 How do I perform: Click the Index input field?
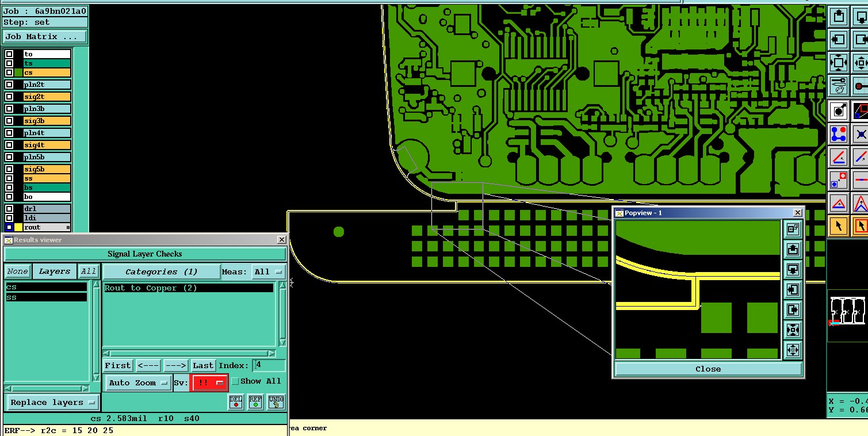point(269,365)
